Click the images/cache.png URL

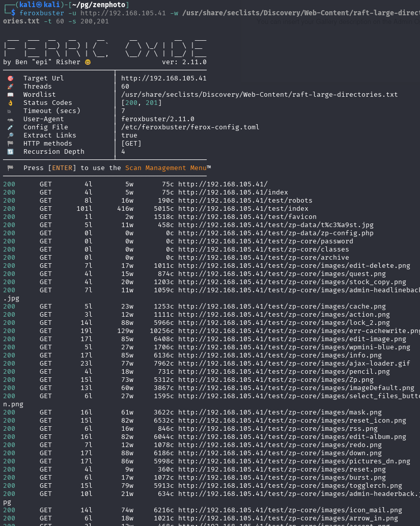(282, 306)
